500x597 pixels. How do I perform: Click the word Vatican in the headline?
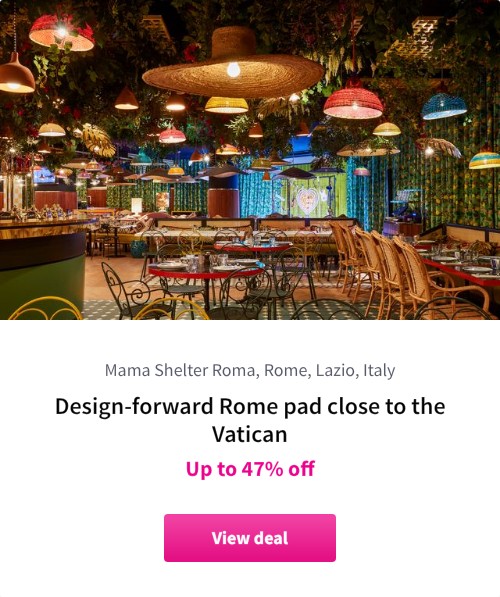(x=250, y=434)
